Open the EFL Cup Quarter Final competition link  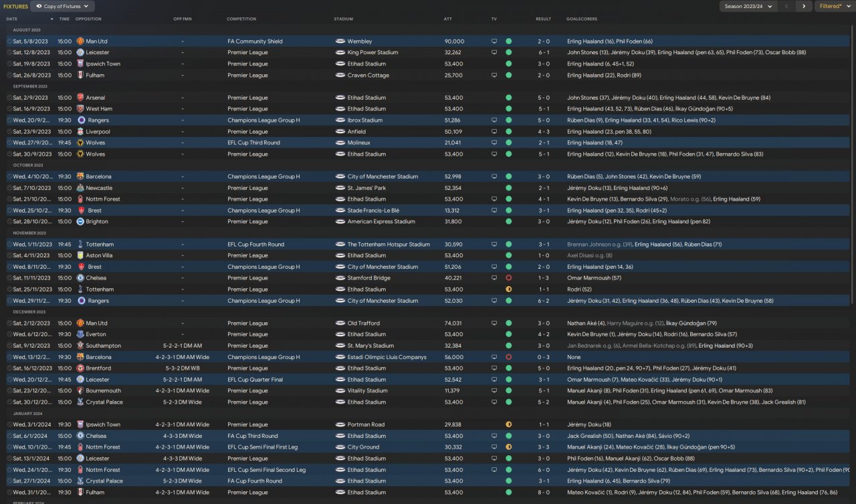tap(255, 380)
